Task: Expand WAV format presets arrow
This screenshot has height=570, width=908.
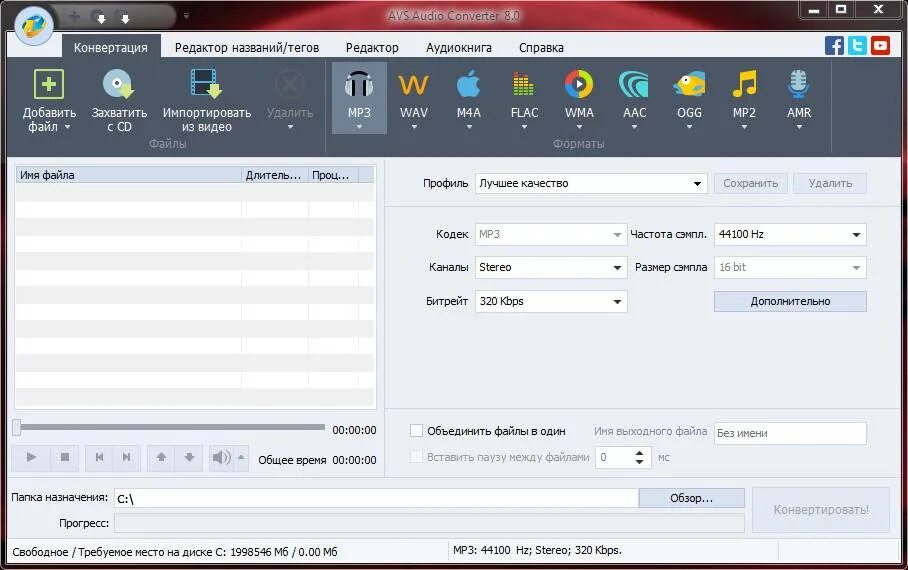Action: pos(414,127)
